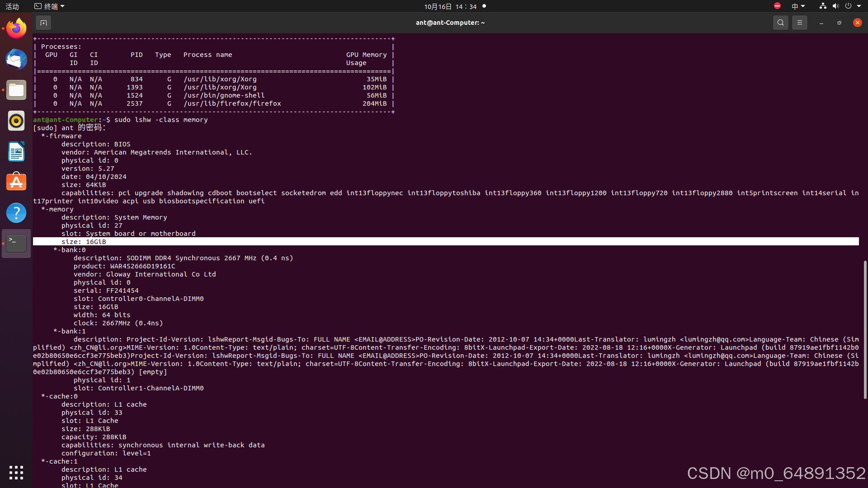The width and height of the screenshot is (868, 488).
Task: Open Ubuntu Software store icon
Action: (16, 182)
